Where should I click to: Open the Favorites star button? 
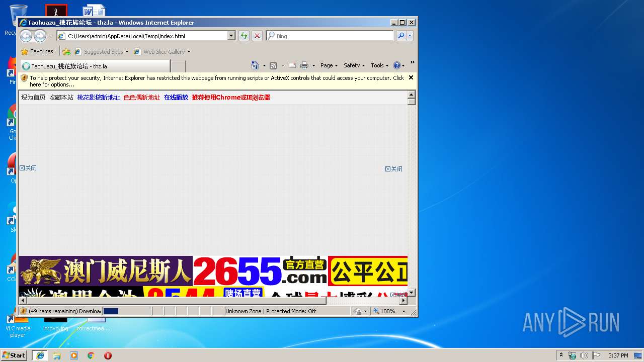click(x=37, y=51)
